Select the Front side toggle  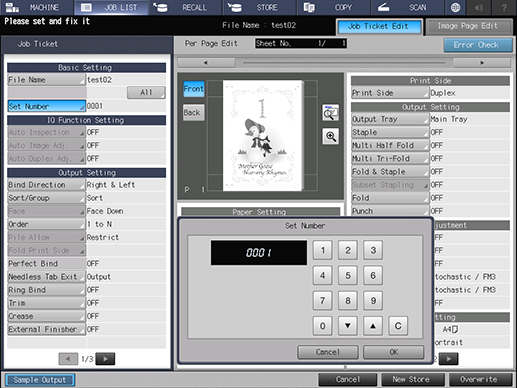point(194,89)
